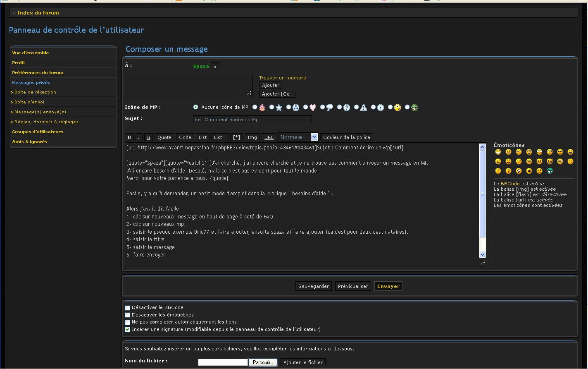Select the heart MP icon radio button
Screen dimensions: 588x369
(x=305, y=107)
